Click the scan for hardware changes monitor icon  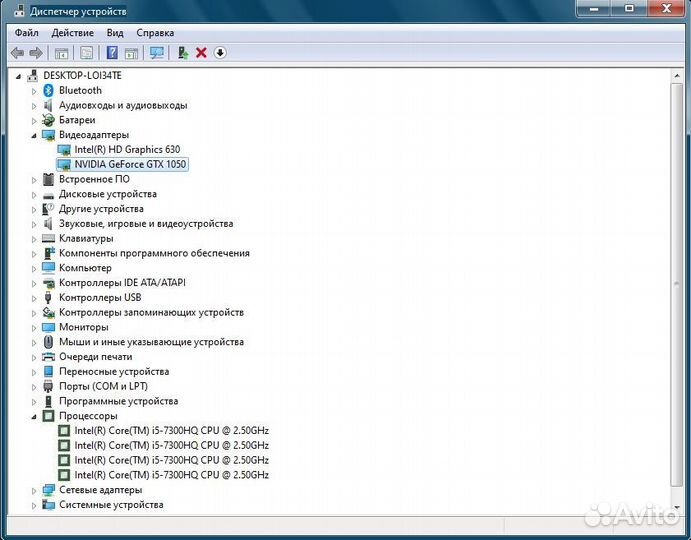pos(156,52)
